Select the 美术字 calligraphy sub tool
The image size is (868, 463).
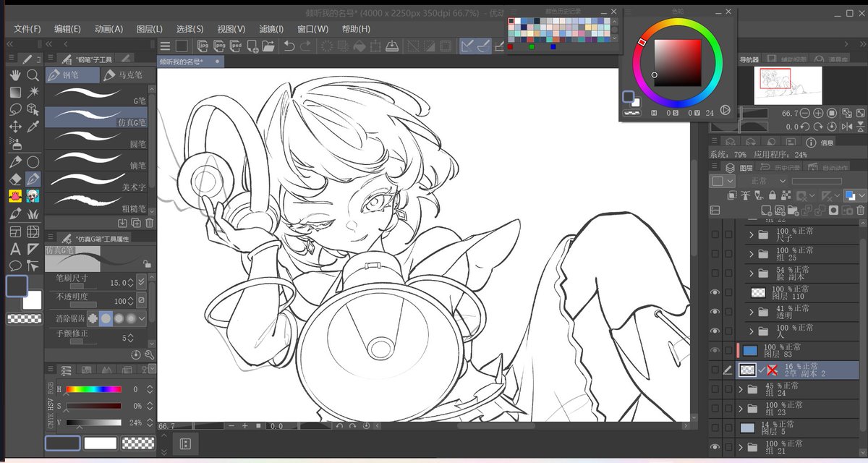pos(97,180)
